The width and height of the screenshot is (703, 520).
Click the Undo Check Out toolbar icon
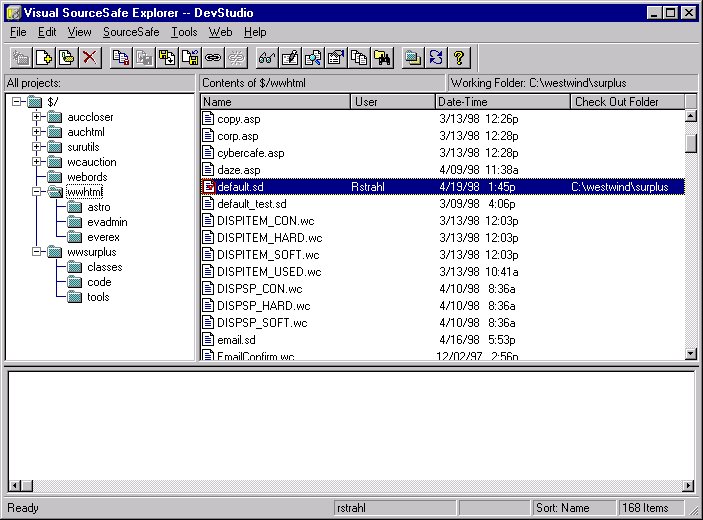(191, 57)
